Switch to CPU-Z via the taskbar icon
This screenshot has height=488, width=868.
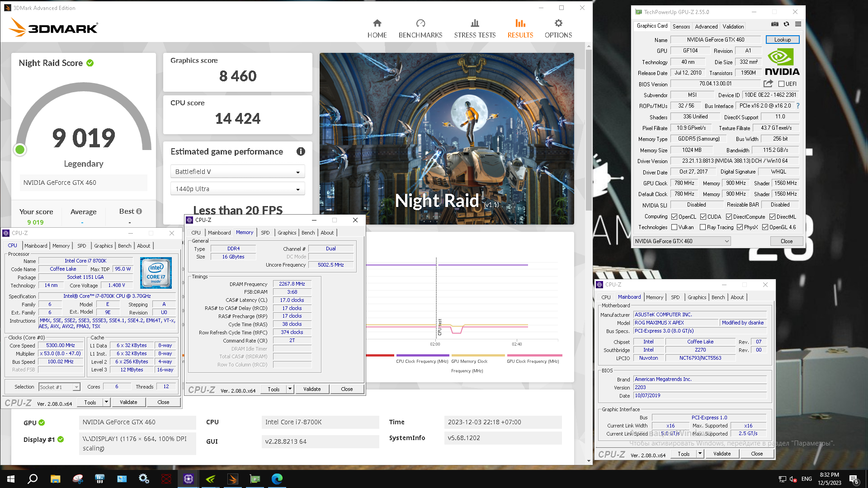pos(189,479)
